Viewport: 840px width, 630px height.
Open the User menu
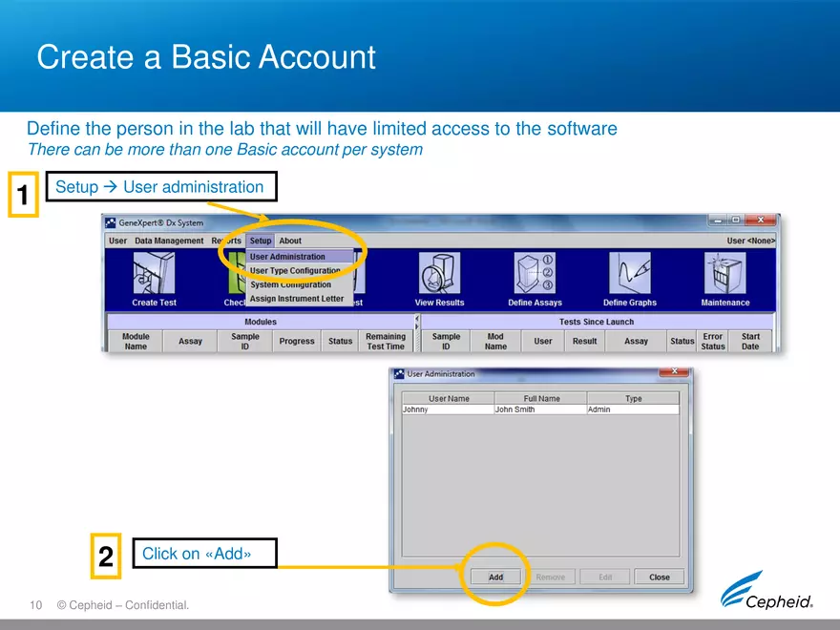(117, 241)
